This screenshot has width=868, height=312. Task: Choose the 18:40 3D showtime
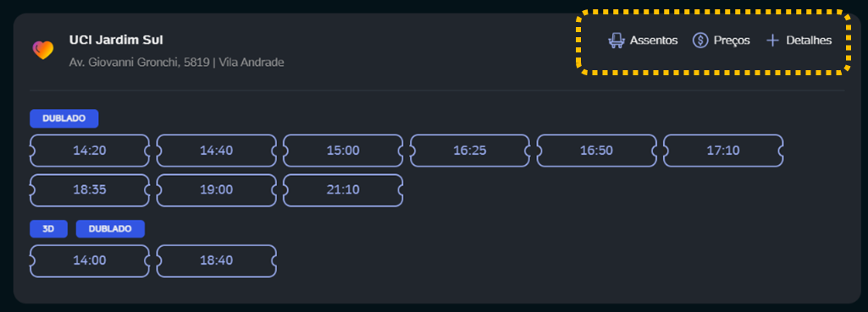[x=217, y=260]
